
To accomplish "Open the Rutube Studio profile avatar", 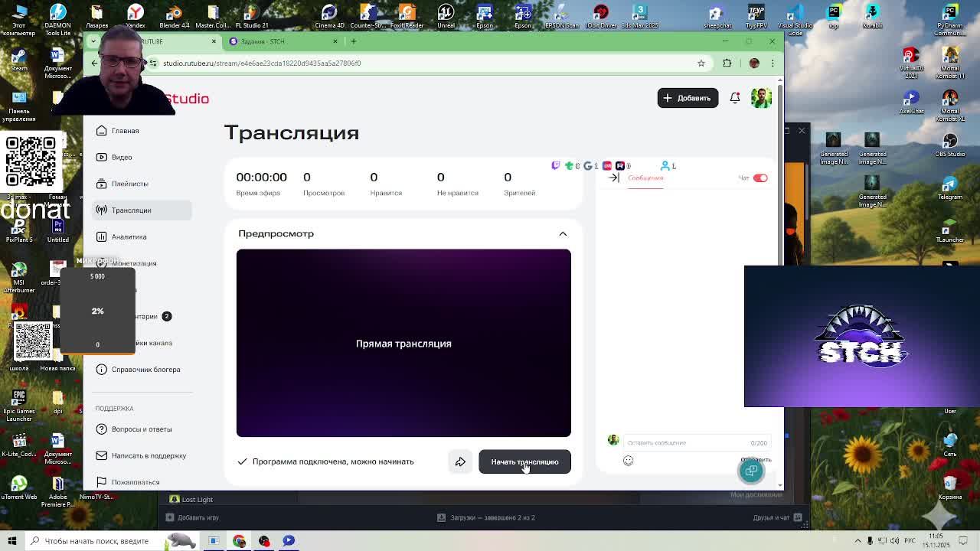I will (761, 98).
